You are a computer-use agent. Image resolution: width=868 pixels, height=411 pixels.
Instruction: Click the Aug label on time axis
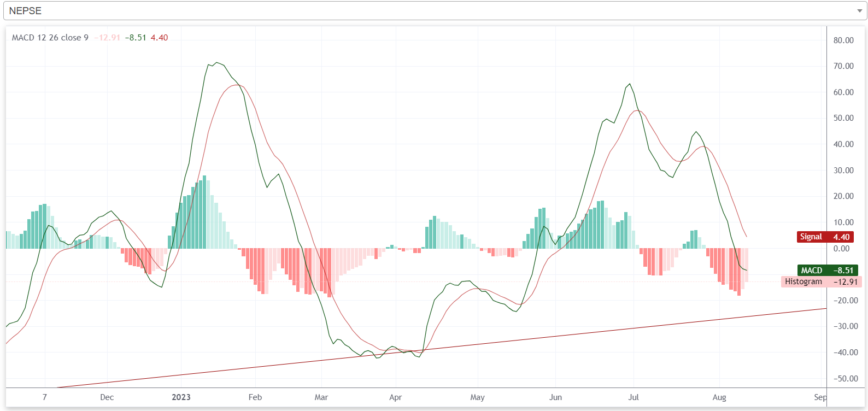tap(719, 397)
